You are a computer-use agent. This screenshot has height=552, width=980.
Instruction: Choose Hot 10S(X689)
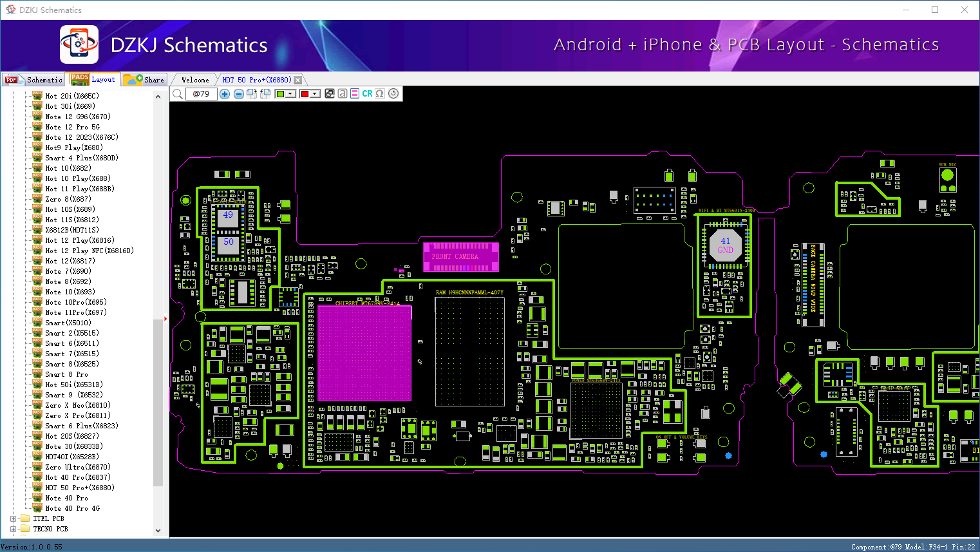[70, 209]
